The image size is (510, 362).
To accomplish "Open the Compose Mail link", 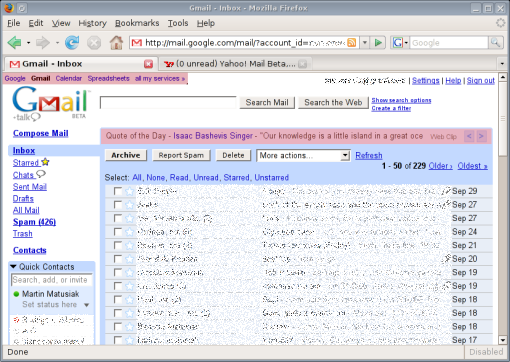I will (x=41, y=133).
